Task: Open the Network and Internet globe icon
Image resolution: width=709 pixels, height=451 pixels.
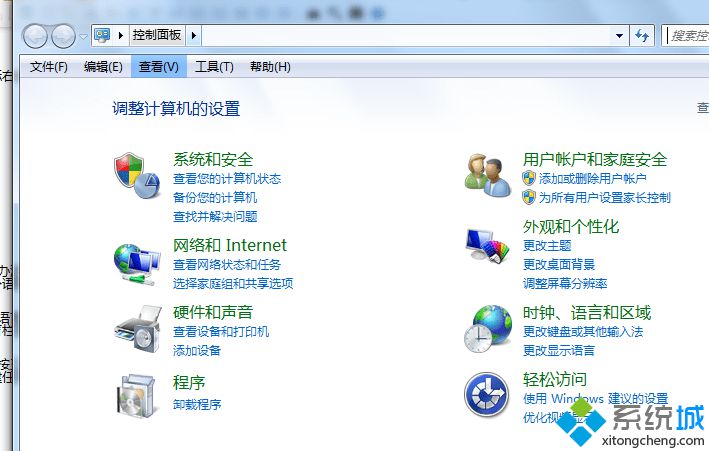Action: 137,264
